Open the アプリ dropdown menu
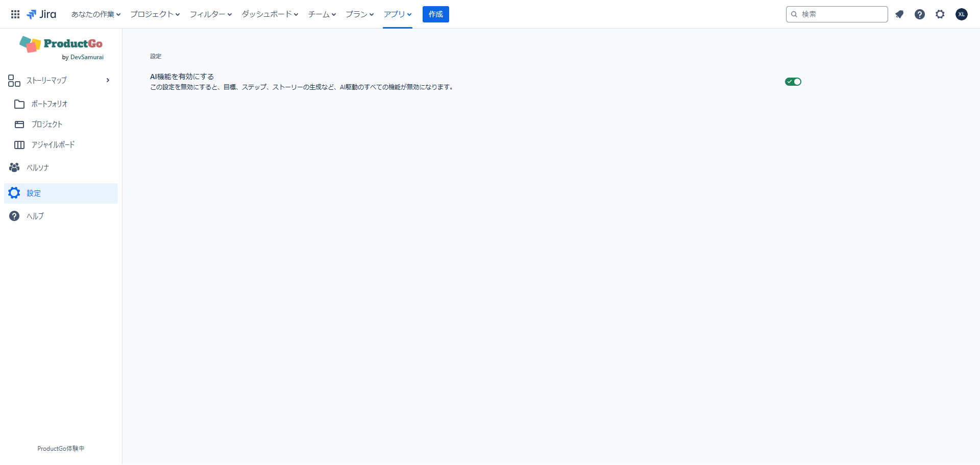980x465 pixels. coord(397,14)
